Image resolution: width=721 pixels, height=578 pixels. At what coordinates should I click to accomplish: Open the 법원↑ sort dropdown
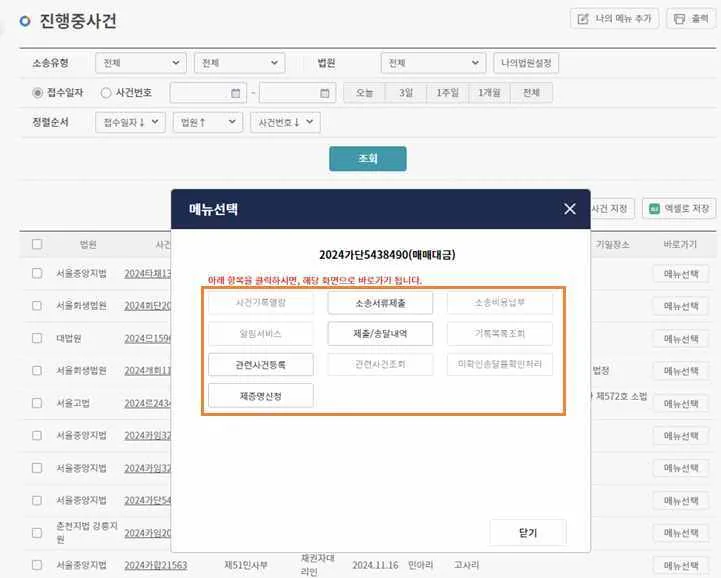point(208,122)
